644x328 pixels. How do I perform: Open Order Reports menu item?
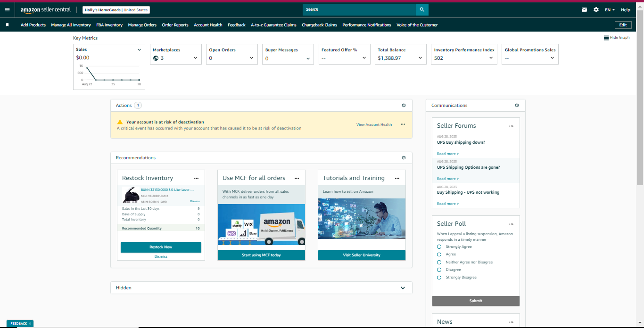tap(175, 25)
